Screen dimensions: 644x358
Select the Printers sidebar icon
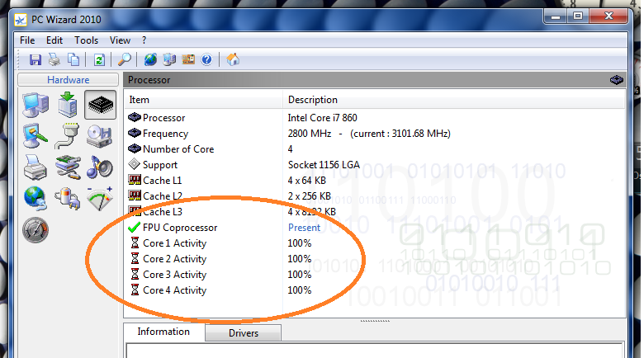coord(36,167)
